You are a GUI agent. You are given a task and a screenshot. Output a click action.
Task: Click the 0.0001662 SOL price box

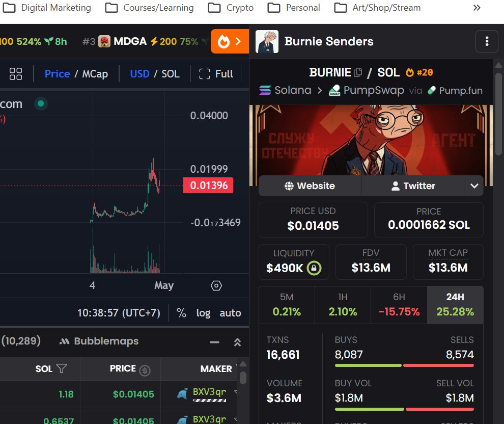pyautogui.click(x=429, y=220)
